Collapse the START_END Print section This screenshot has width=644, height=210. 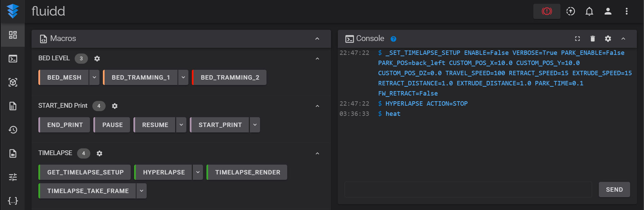317,106
